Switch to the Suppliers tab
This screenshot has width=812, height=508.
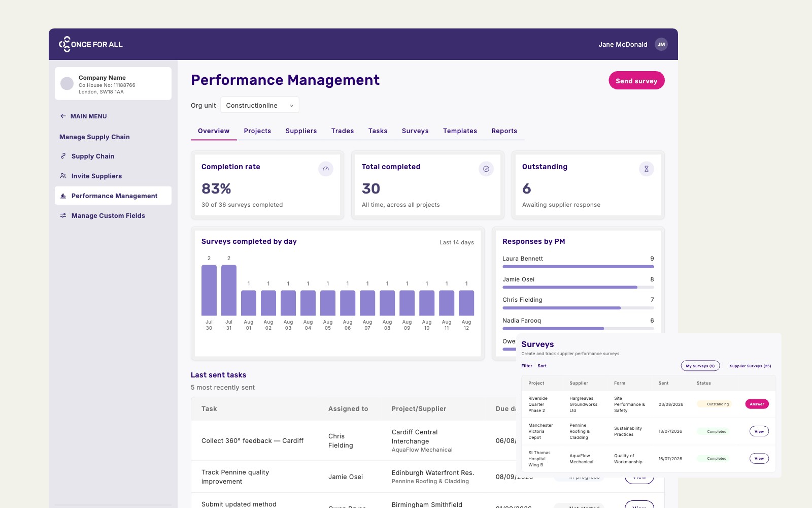[301, 131]
